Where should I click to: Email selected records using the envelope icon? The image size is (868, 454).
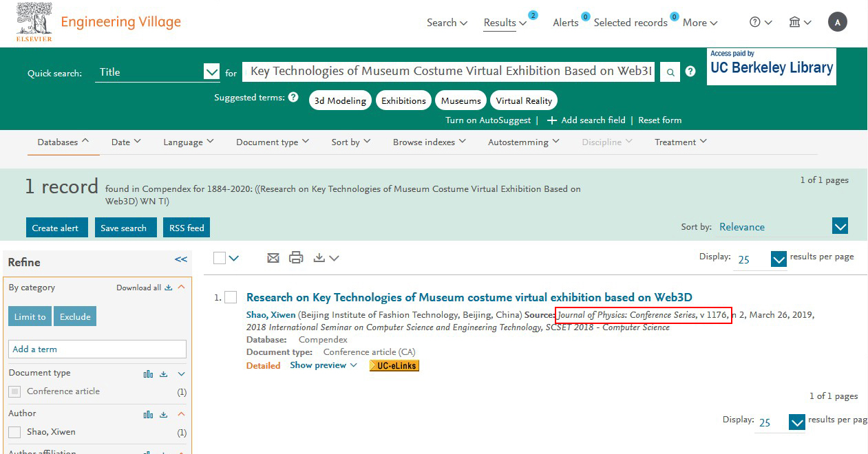coord(273,258)
